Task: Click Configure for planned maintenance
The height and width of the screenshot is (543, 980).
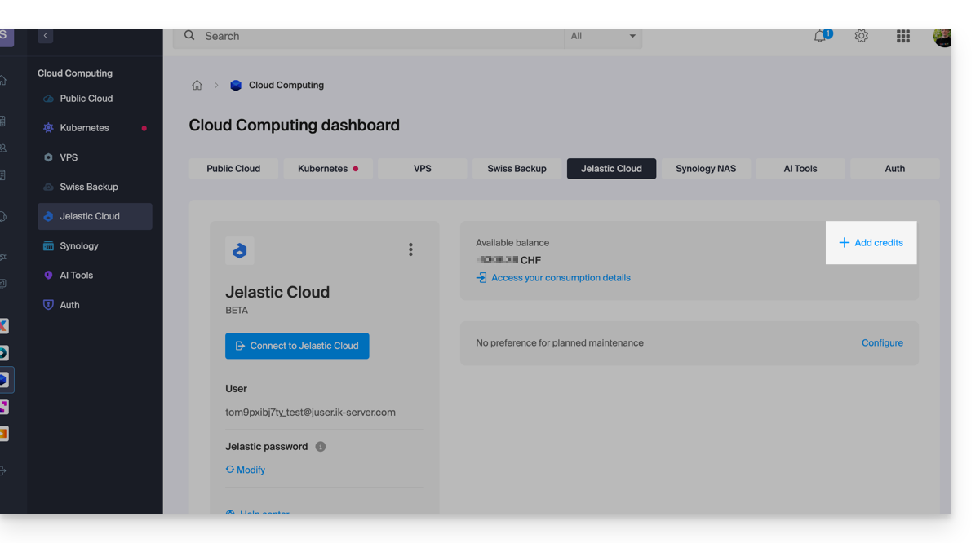Action: 882,343
